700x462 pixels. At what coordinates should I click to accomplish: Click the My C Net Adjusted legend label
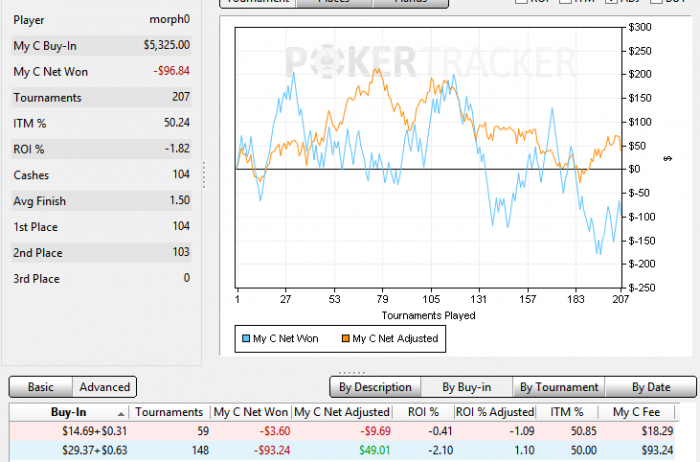(x=395, y=338)
